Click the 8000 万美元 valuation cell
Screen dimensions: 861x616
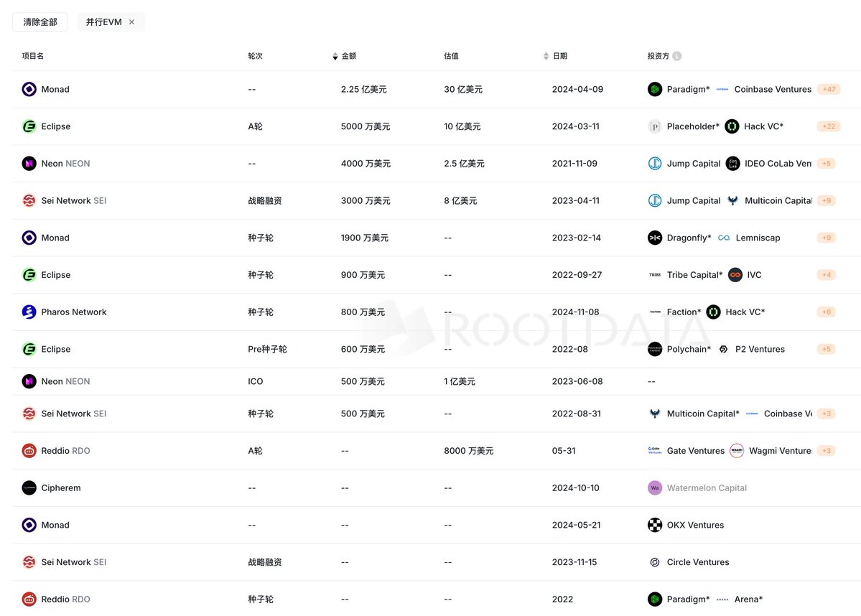click(468, 451)
